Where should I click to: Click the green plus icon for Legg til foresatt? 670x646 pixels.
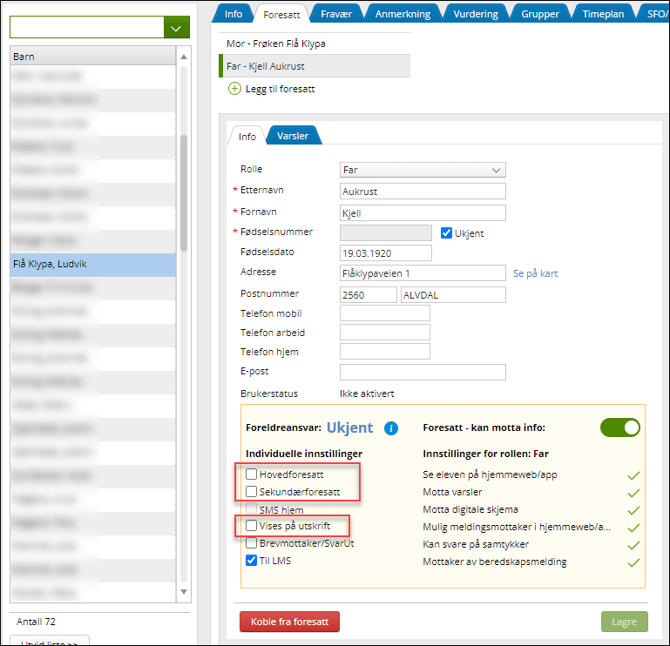click(x=235, y=89)
